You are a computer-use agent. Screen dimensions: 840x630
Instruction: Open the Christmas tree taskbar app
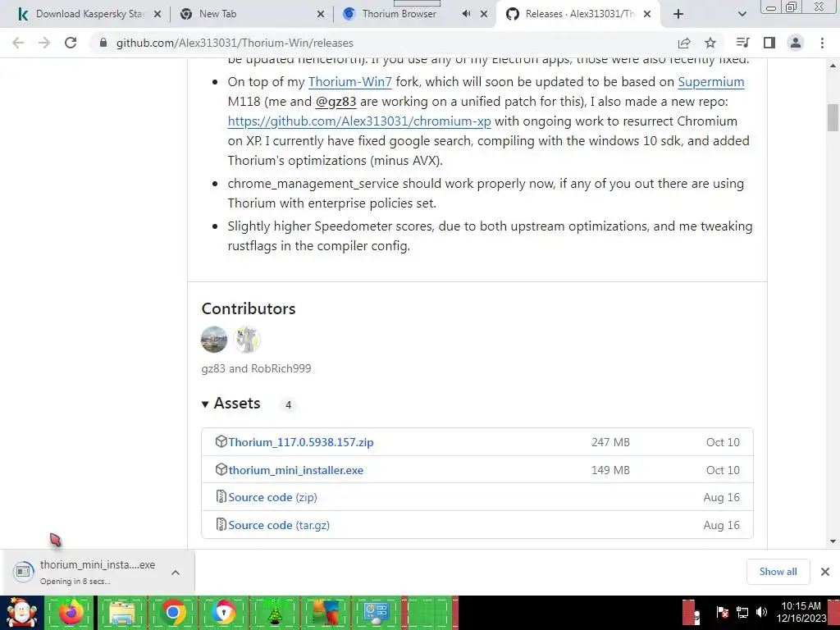pyautogui.click(x=275, y=612)
